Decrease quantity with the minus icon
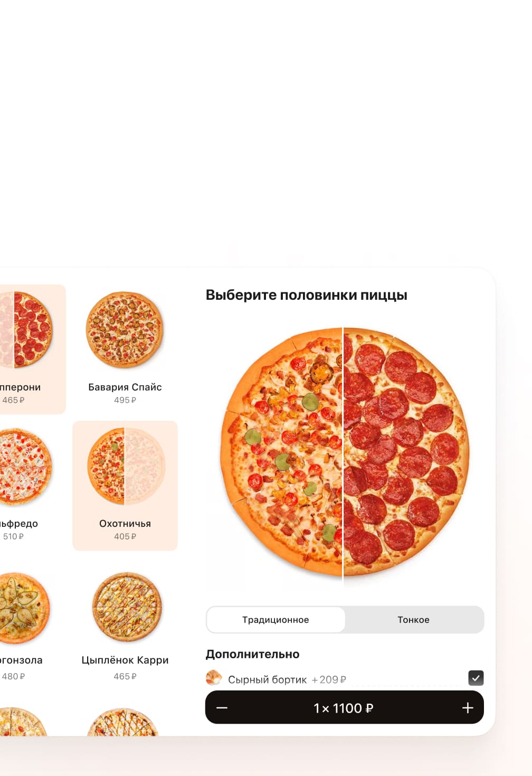This screenshot has height=776, width=532. tap(222, 707)
